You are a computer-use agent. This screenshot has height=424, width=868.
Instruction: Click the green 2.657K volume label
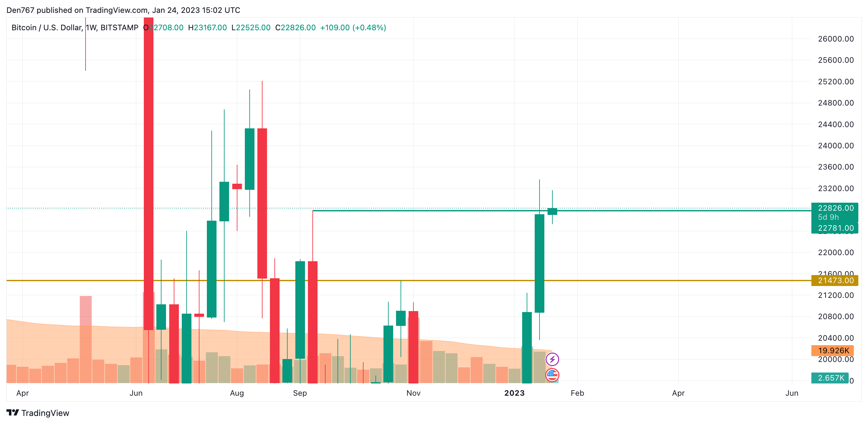(x=830, y=378)
